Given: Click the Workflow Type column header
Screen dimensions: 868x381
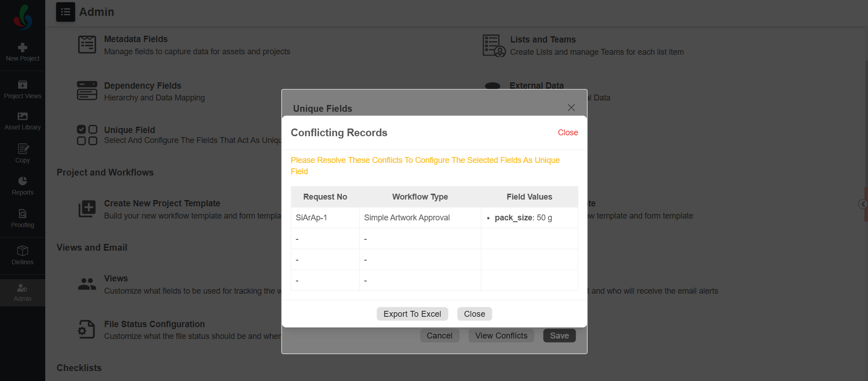Looking at the screenshot, I should [420, 197].
